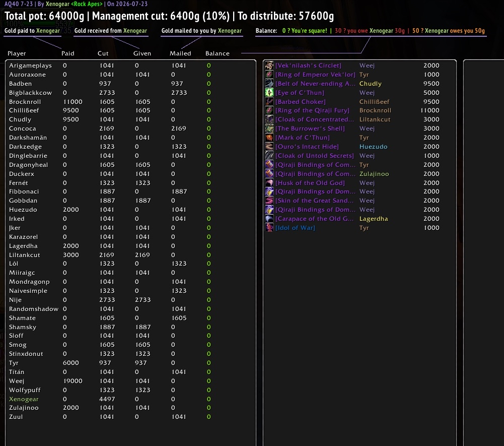Click the Eye of C'Thun icon

(269, 92)
